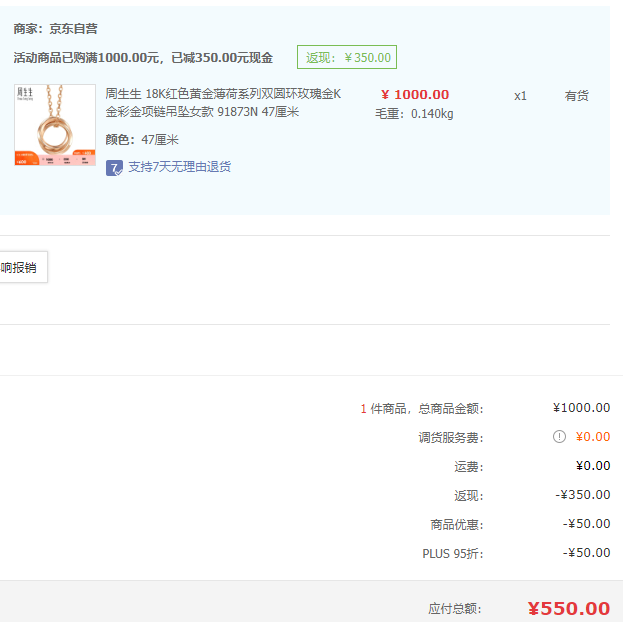The height and width of the screenshot is (622, 623).
Task: Click the 商家: 京东自营 label
Action: (56, 29)
